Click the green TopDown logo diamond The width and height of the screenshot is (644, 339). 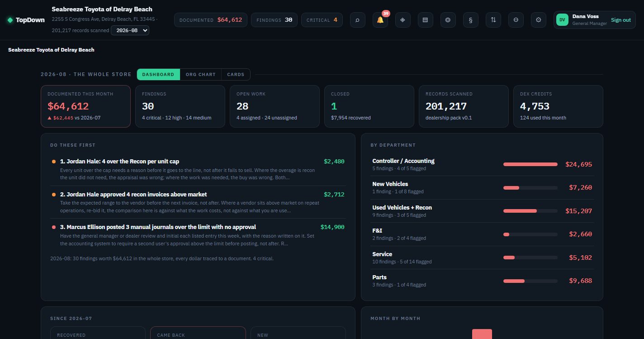10,20
